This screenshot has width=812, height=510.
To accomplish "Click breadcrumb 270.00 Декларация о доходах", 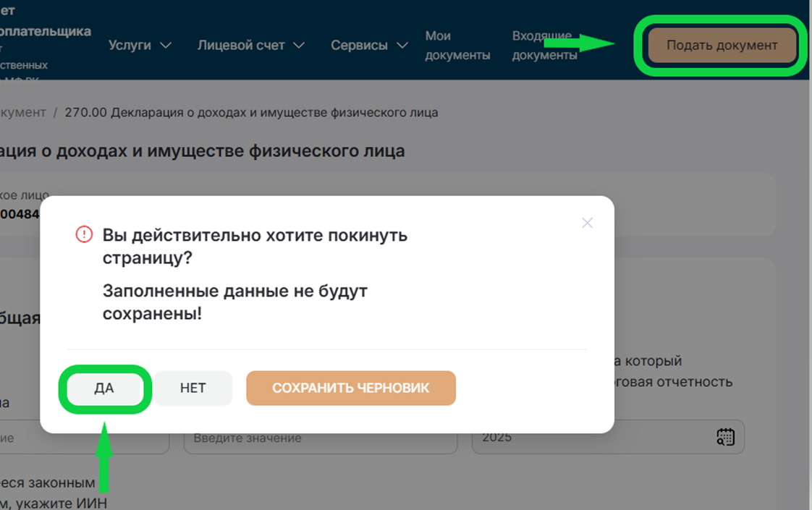I will tap(251, 112).
